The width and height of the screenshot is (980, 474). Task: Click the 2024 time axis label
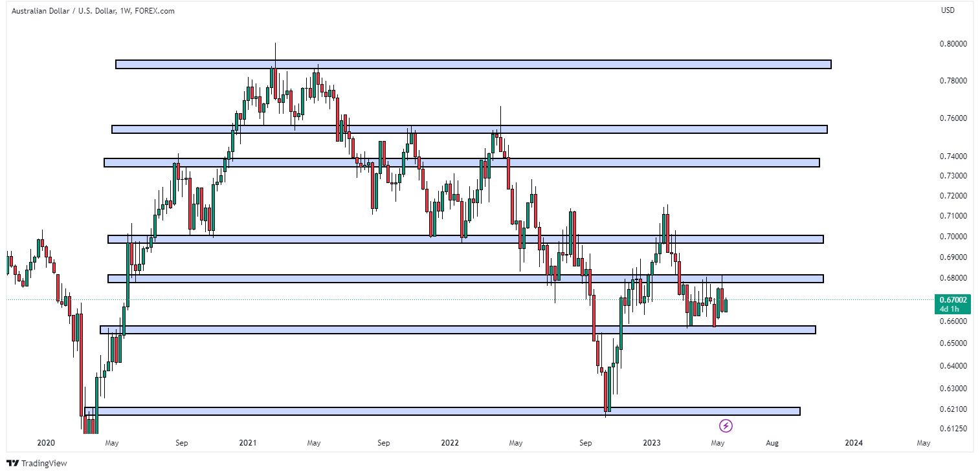click(x=854, y=443)
